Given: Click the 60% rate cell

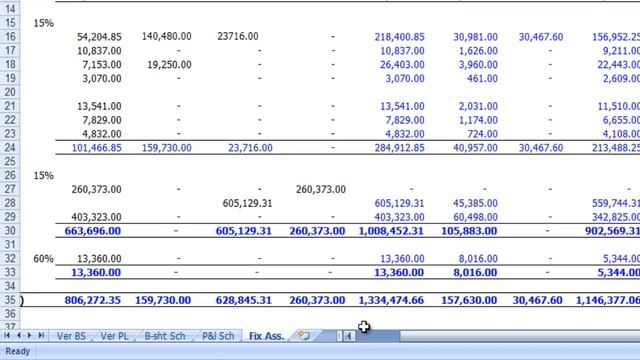Looking at the screenshot, I should point(43,259).
